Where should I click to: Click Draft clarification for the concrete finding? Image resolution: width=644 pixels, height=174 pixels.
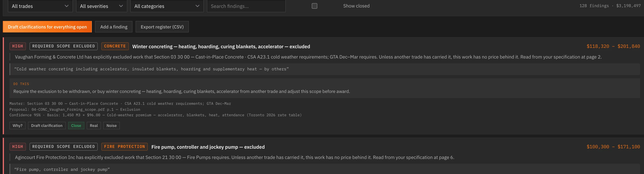point(47,126)
